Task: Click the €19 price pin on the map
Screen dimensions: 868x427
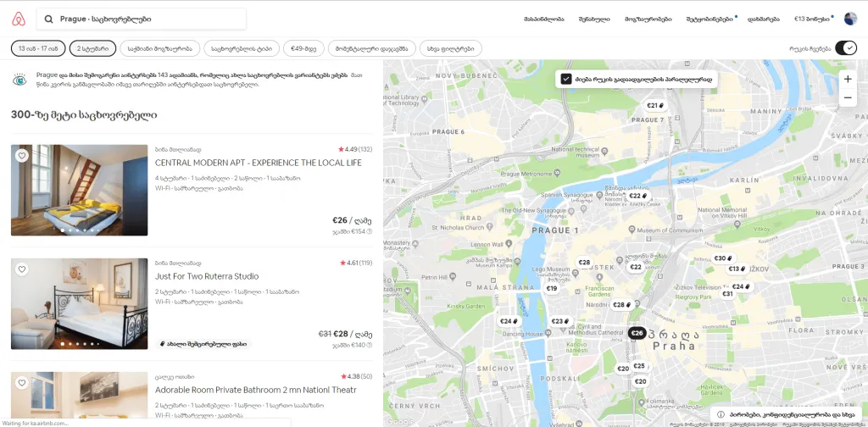Action: point(551,289)
